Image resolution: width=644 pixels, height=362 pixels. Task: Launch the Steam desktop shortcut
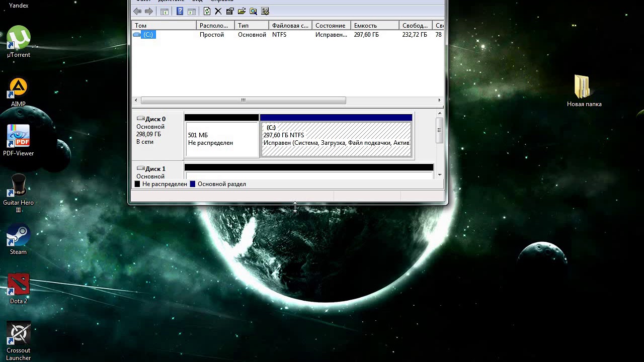point(19,239)
